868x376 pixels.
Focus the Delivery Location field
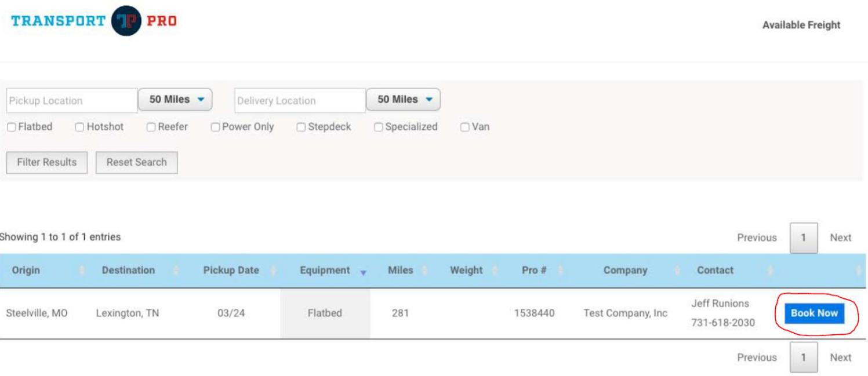click(300, 100)
